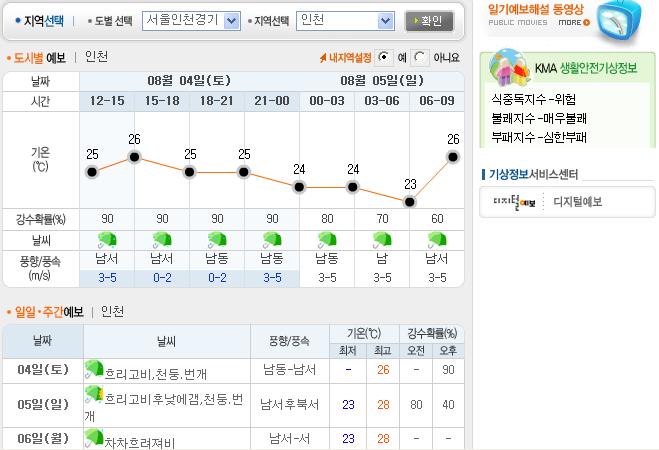Click the 06-09 temperature point showing 26

(x=453, y=157)
